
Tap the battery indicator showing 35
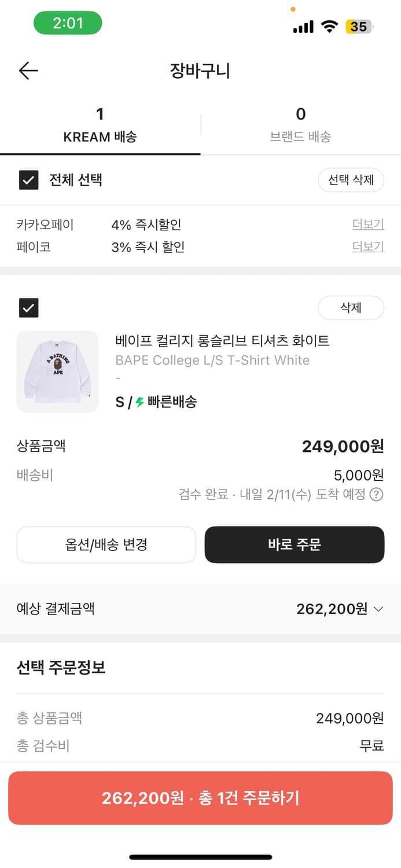(x=358, y=26)
